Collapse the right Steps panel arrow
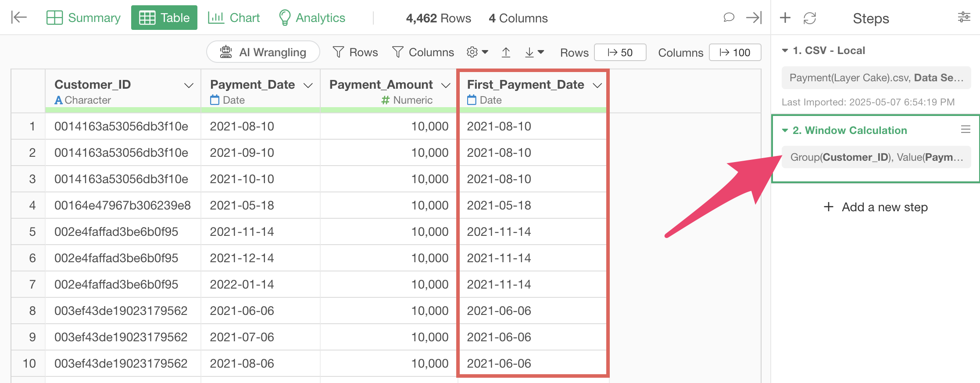Image resolution: width=980 pixels, height=383 pixels. [754, 18]
